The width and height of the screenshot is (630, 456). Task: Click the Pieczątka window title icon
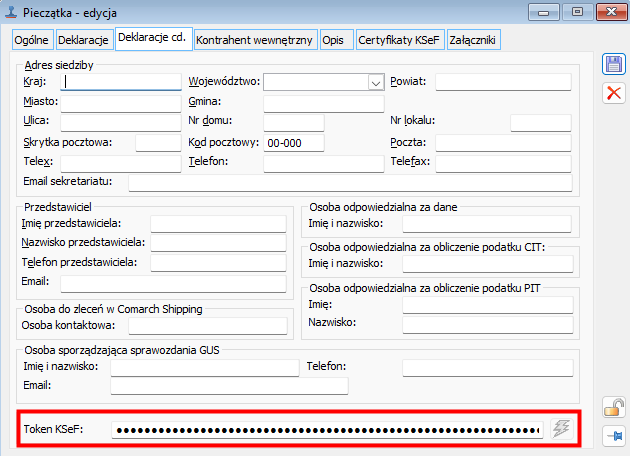pyautogui.click(x=13, y=12)
